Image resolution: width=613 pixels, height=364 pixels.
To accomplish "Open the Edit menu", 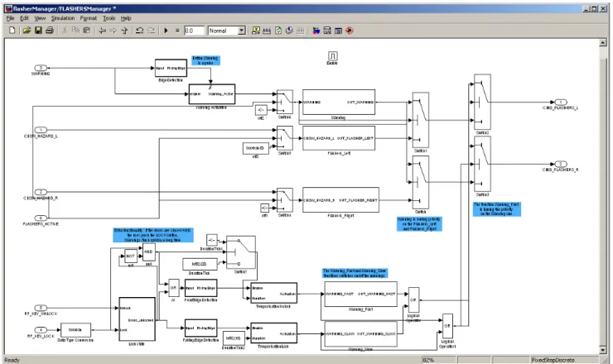I will [24, 18].
